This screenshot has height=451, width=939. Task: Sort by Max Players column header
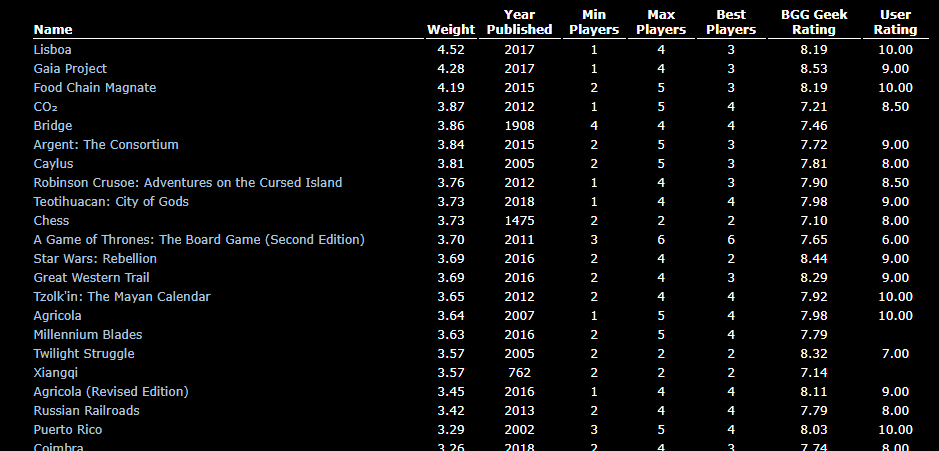pos(661,22)
